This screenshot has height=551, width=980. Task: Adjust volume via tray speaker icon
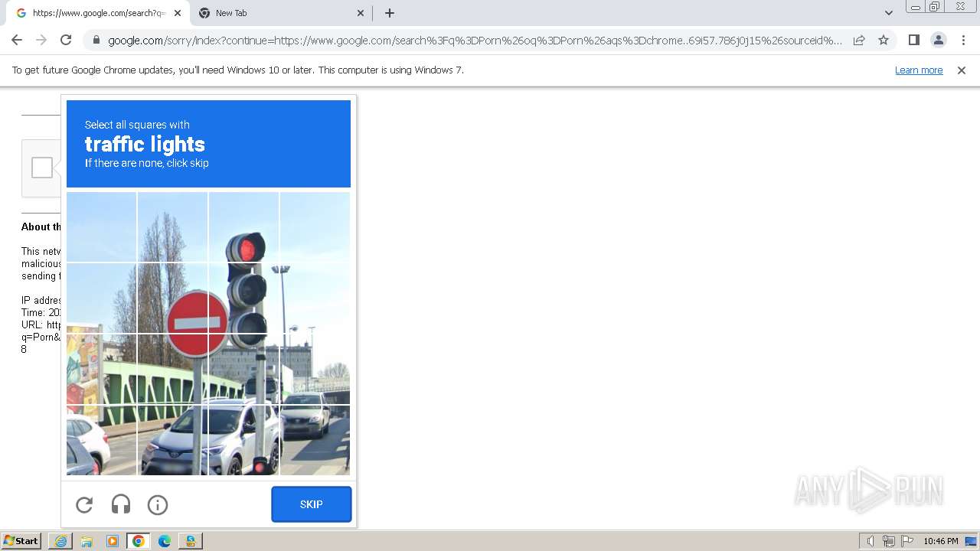tap(871, 541)
